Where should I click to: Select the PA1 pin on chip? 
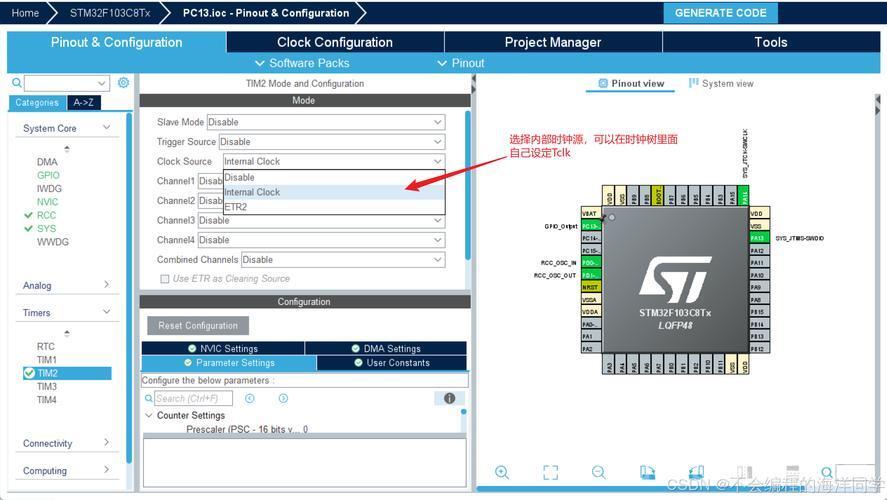coord(591,337)
